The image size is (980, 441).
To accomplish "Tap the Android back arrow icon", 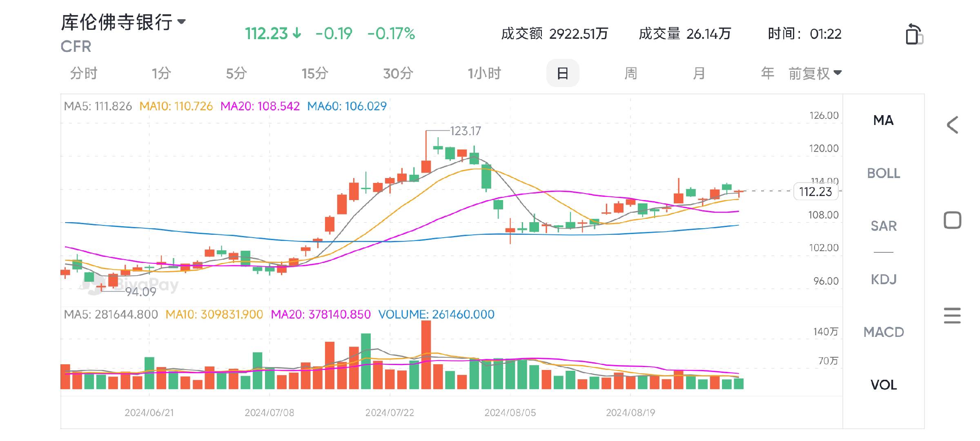I will [x=953, y=125].
